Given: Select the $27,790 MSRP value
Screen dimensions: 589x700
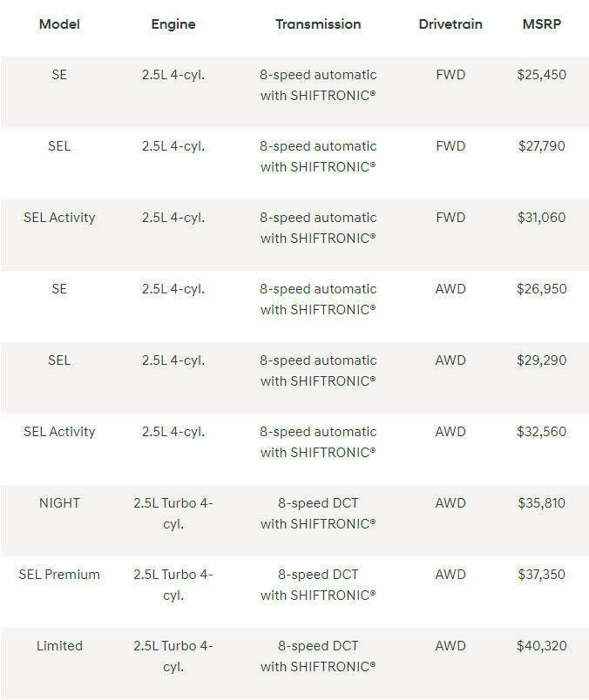Looking at the screenshot, I should pos(541,146).
